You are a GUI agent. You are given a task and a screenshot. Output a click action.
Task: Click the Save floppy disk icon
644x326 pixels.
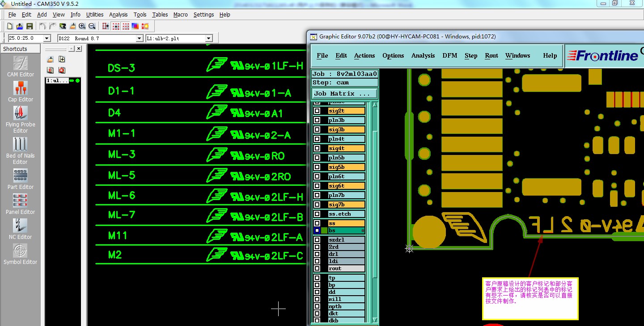click(30, 26)
